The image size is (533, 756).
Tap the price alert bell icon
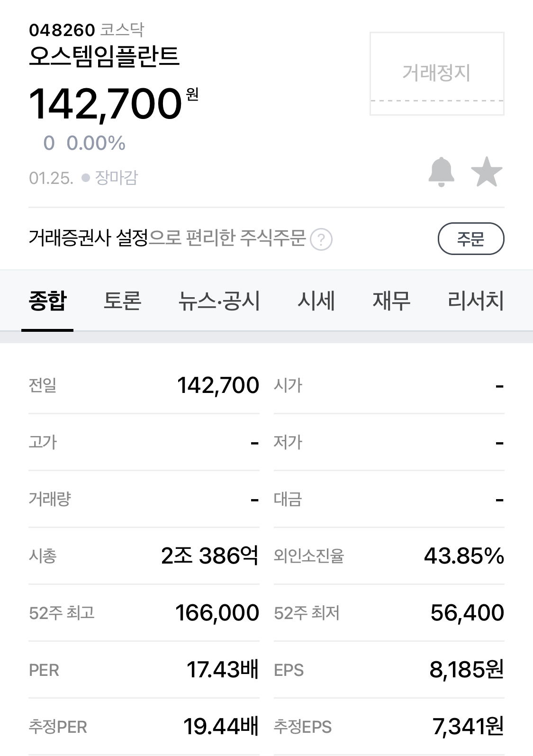click(441, 172)
